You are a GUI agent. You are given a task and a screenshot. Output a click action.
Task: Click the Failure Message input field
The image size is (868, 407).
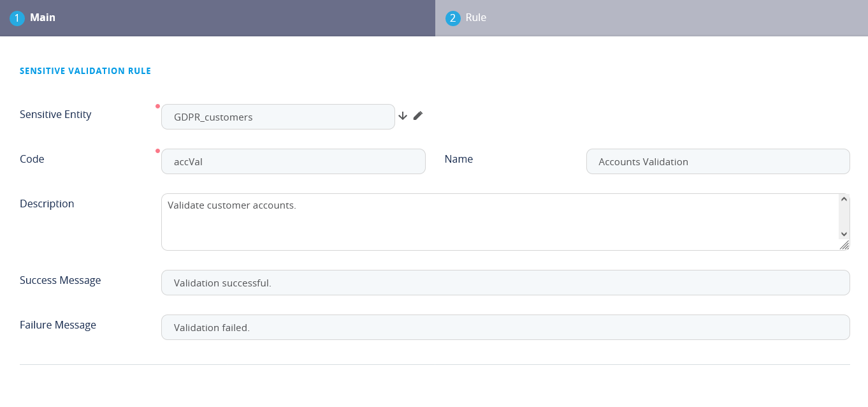pyautogui.click(x=505, y=327)
